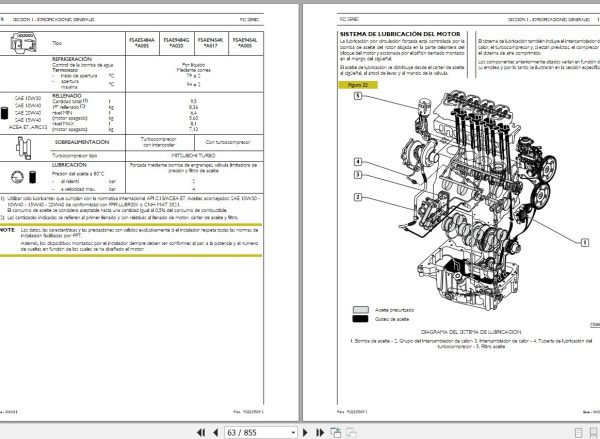The image size is (600, 439).
Task: Click the 'Con turbocompresor' table cell
Action: [x=228, y=142]
